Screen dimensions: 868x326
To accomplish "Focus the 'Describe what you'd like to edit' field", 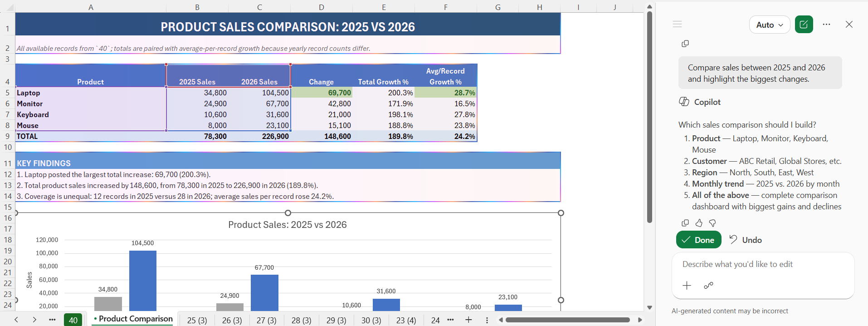I will point(763,264).
